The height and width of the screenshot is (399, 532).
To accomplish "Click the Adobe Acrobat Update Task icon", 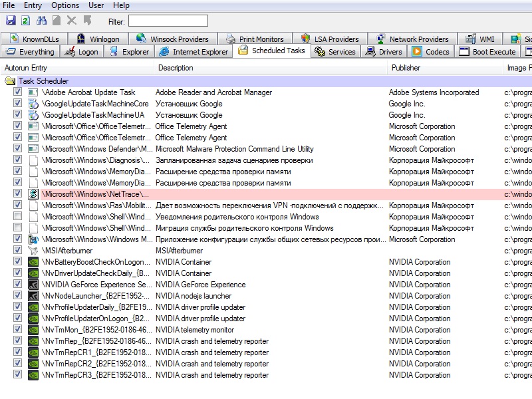I will pos(33,92).
